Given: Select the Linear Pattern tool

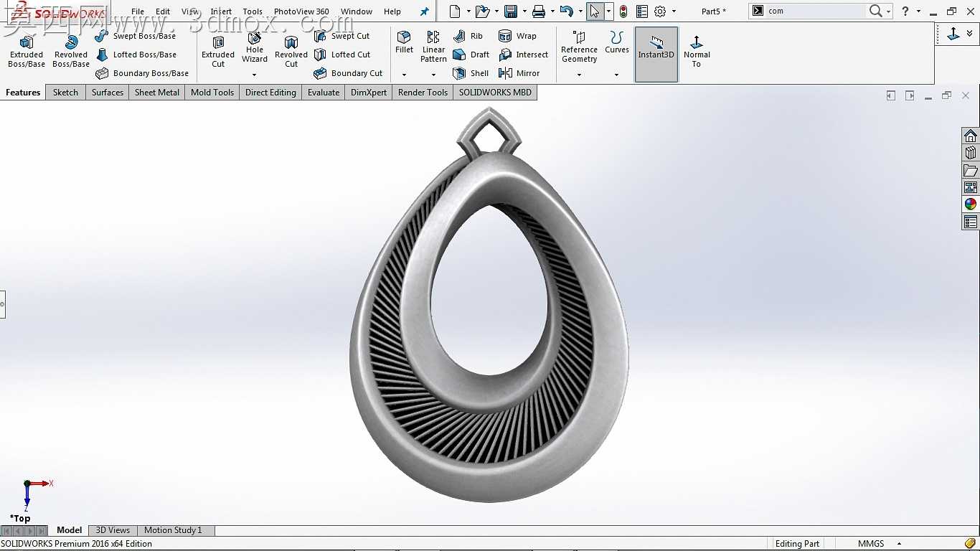Looking at the screenshot, I should point(433,47).
